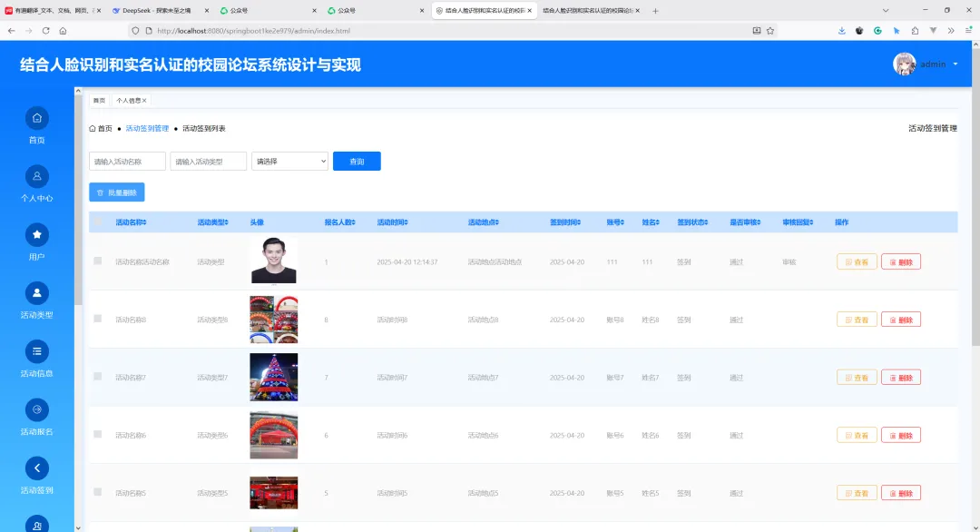980x532 pixels.
Task: Click the home icon in breadcrumb
Action: (93, 128)
